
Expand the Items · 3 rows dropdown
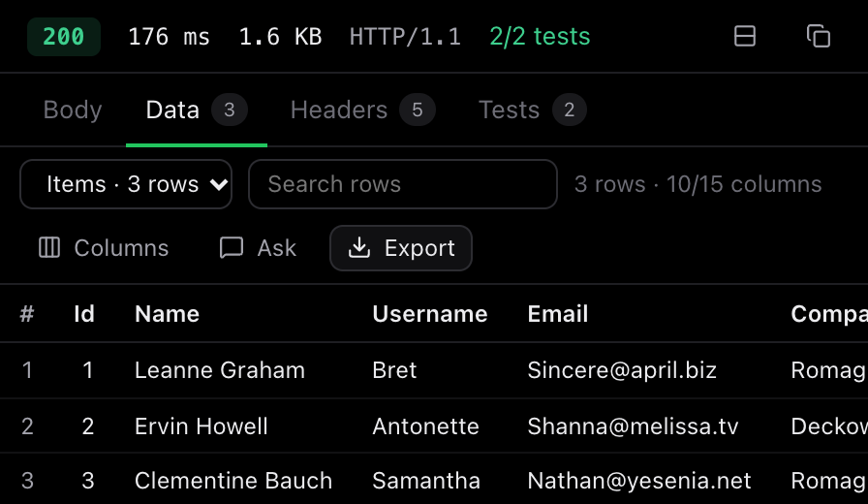(126, 184)
